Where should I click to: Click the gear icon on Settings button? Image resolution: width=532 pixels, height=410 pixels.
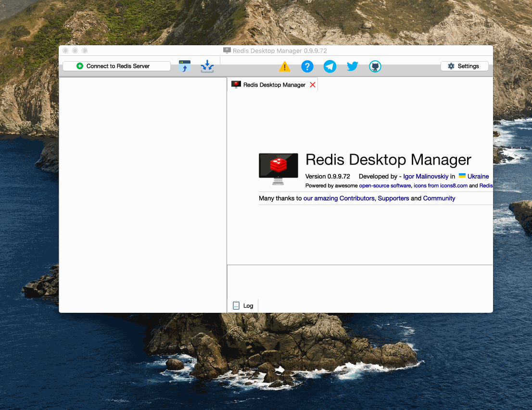[x=451, y=66]
